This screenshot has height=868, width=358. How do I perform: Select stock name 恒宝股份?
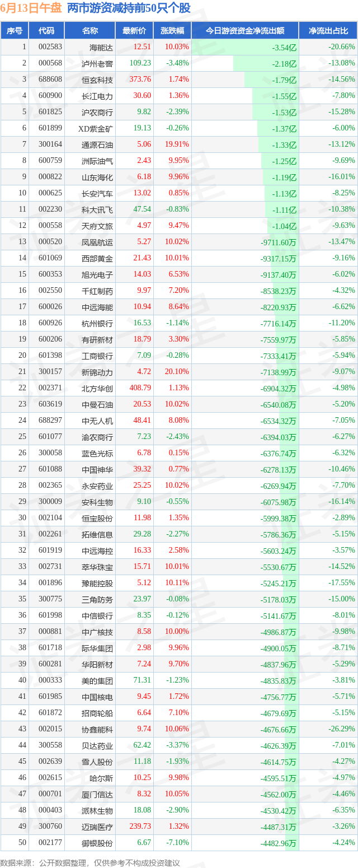click(x=97, y=519)
